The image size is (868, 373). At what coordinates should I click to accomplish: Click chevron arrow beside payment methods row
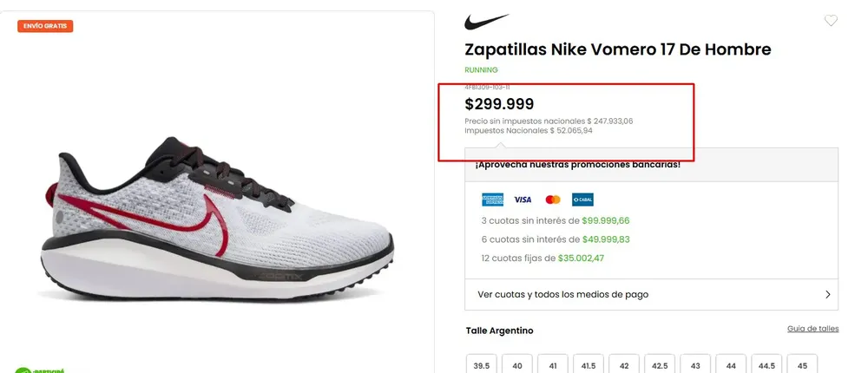coord(828,294)
